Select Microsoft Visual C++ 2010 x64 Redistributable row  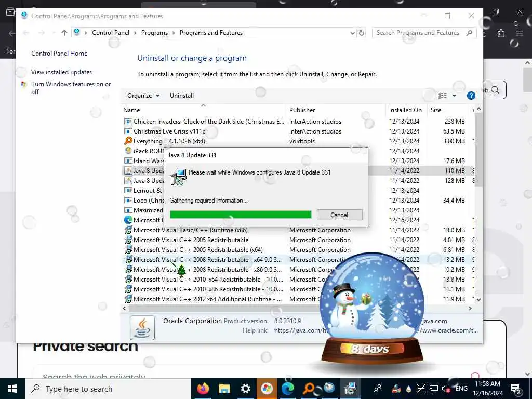(x=208, y=279)
